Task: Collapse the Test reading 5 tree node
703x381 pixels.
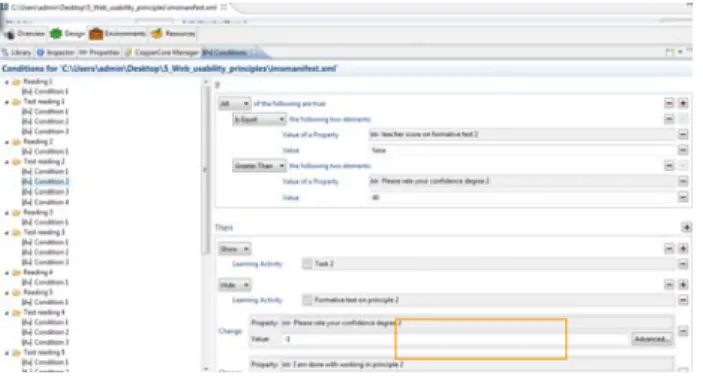Action: [7, 353]
